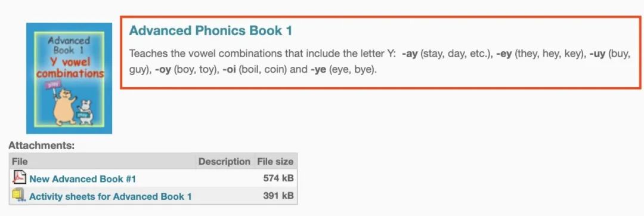Open the New Advanced Book #1 link

82,179
